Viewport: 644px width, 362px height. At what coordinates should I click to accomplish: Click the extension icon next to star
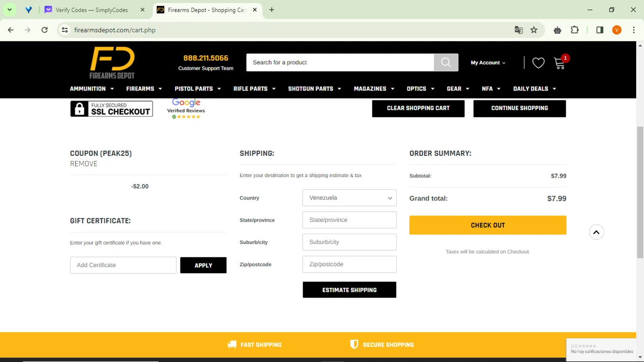[557, 30]
